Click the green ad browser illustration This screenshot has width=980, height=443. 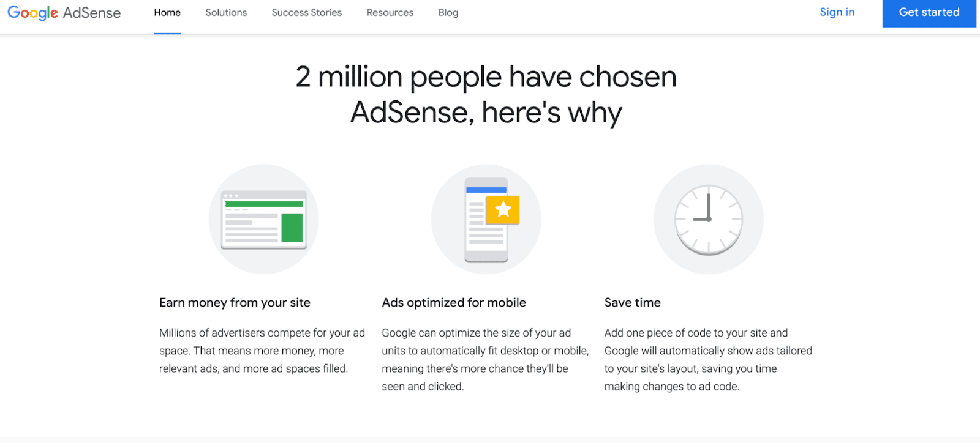click(263, 220)
